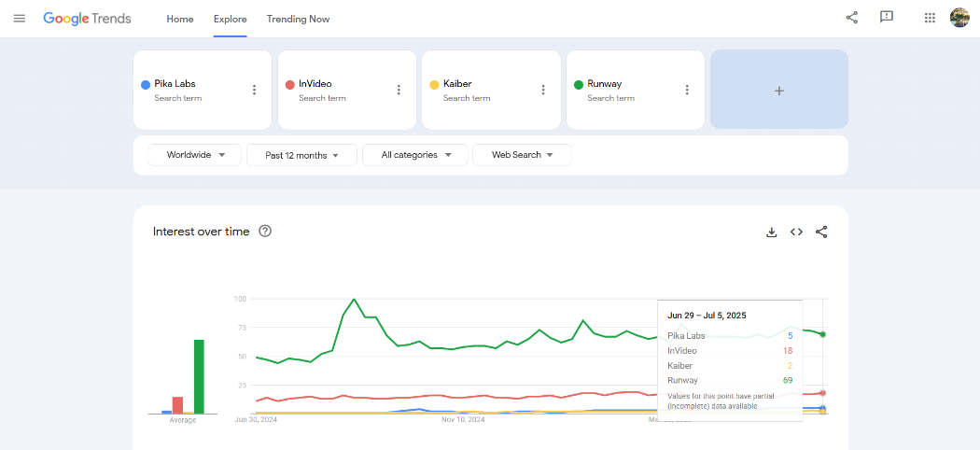Open InVideo term options menu
Screen dimensions: 980x450
coord(399,90)
